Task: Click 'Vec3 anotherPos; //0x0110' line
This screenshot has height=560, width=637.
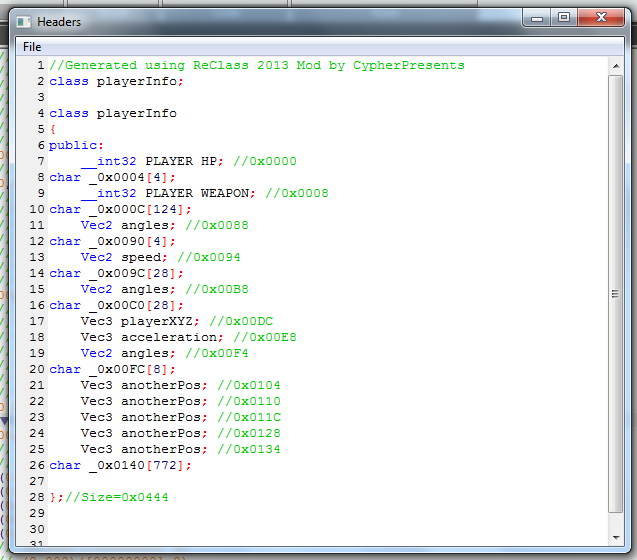Action: point(180,401)
